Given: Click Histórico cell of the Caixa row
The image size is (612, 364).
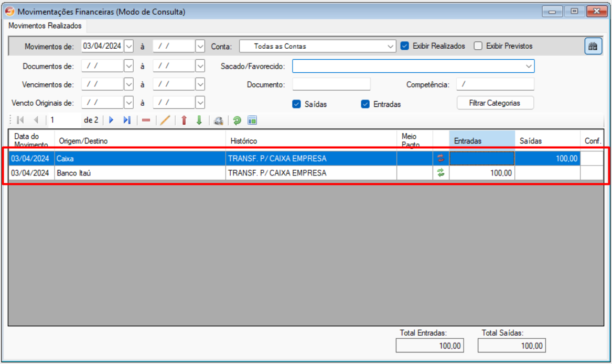Looking at the screenshot, I should tap(311, 158).
